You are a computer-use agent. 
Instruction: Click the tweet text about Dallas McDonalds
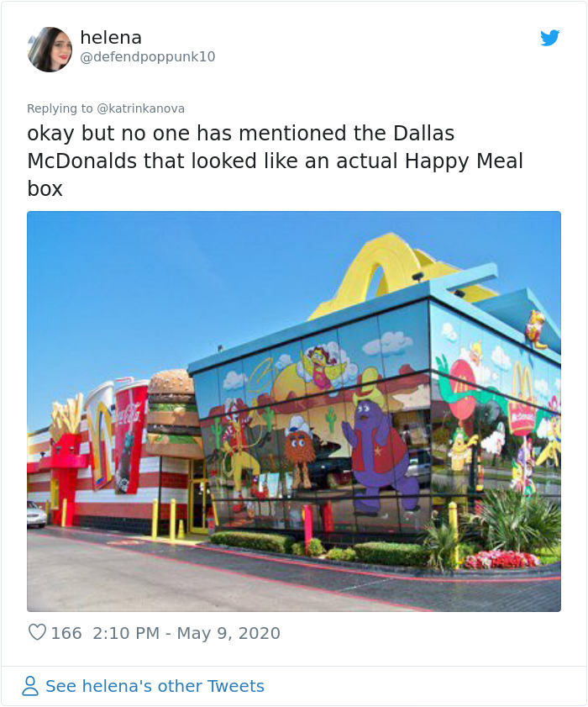(275, 161)
